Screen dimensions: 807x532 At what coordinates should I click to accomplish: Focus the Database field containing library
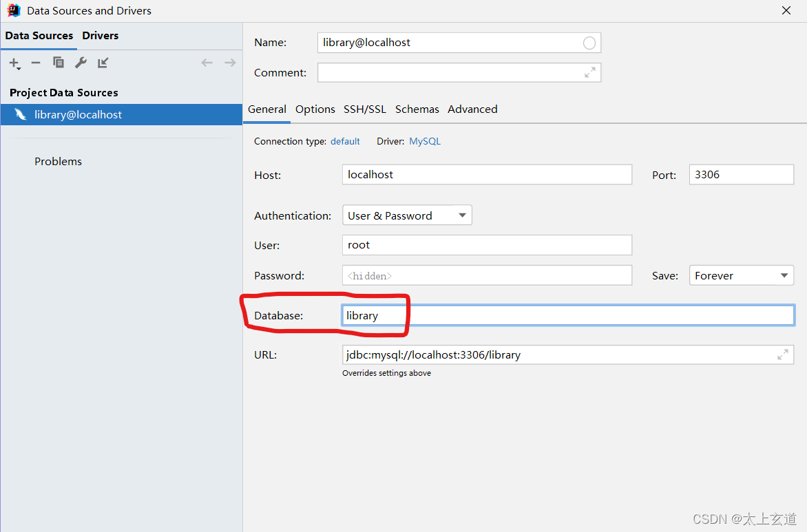click(568, 315)
